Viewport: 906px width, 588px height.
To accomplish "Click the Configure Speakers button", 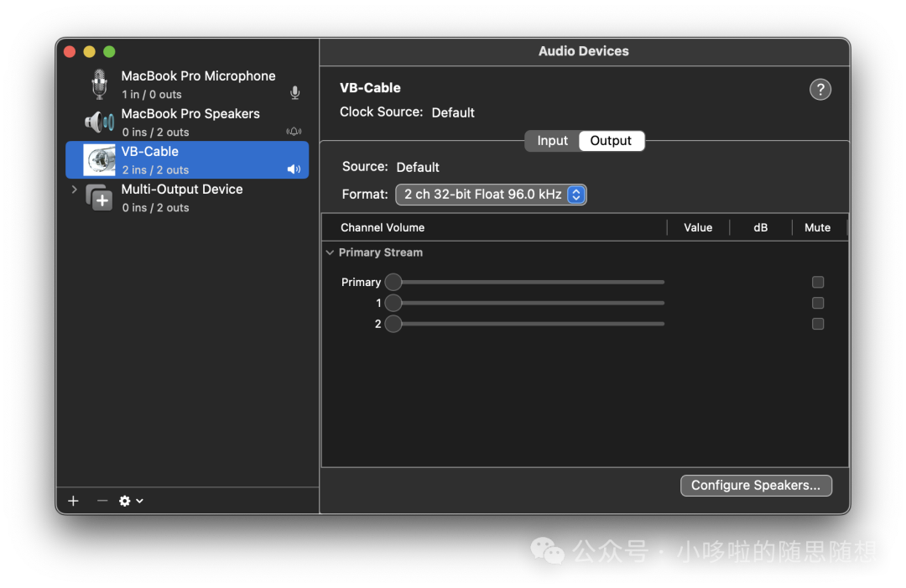I will tap(756, 486).
